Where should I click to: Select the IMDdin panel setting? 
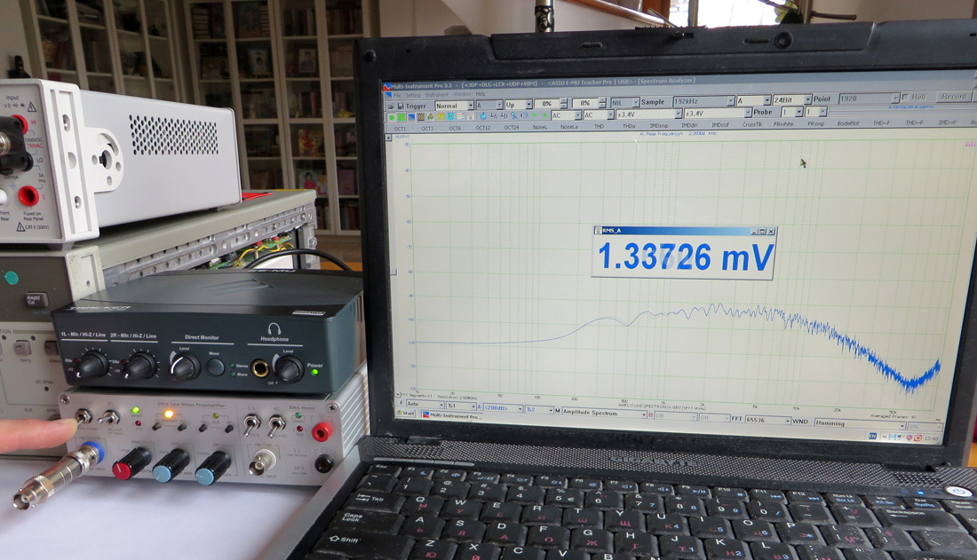690,125
